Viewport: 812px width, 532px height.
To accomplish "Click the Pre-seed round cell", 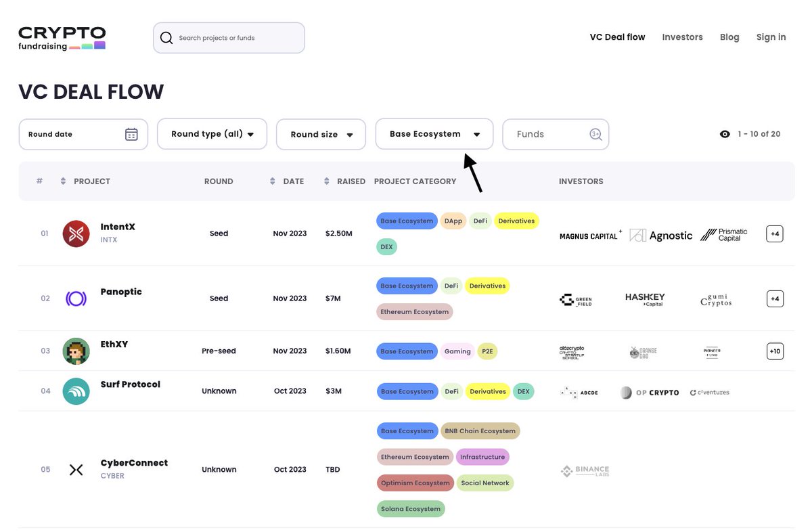I will (x=219, y=351).
